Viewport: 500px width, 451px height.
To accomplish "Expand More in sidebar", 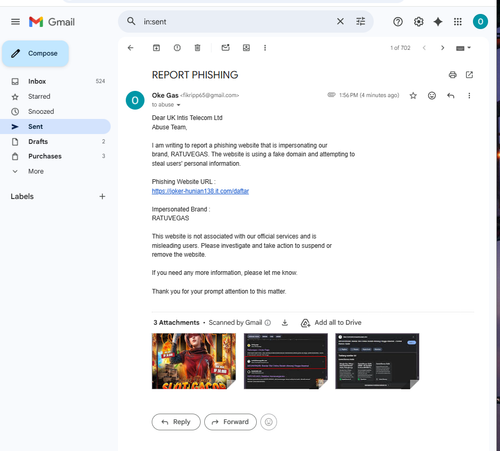I will (x=55, y=171).
